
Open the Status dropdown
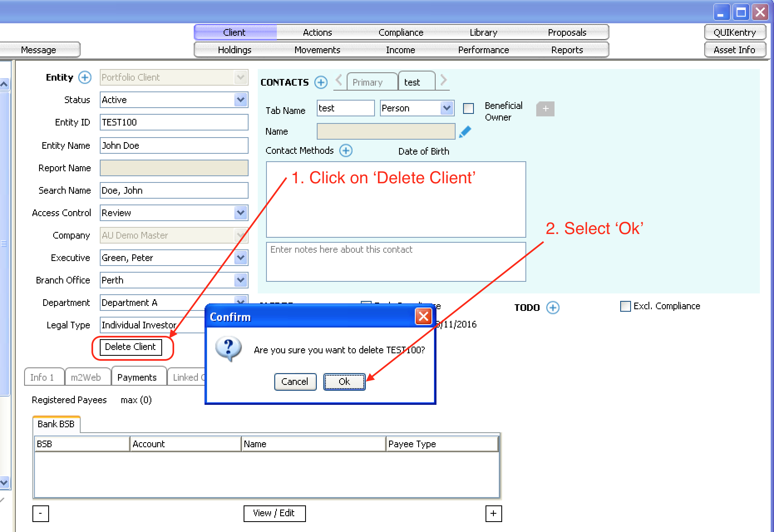point(241,100)
